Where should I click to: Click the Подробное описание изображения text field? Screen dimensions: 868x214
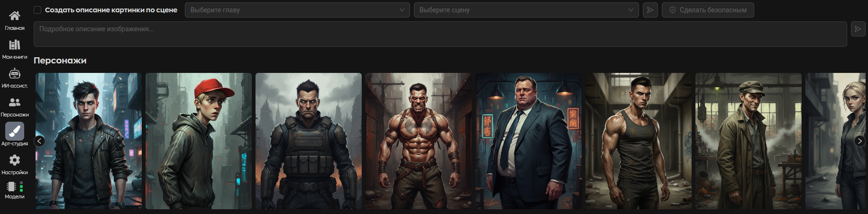pos(440,34)
